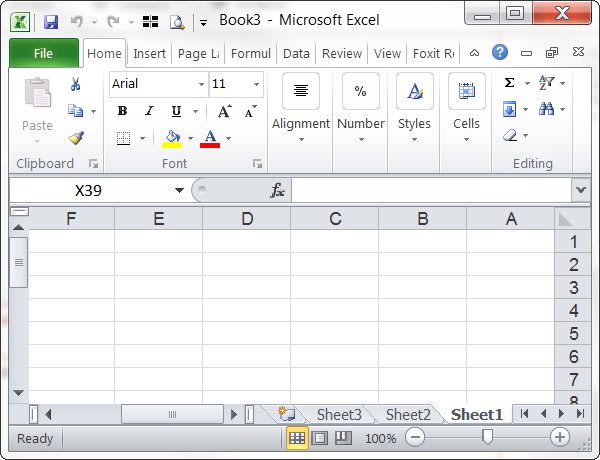
Task: Click the Paste clipboard icon
Action: 38,92
